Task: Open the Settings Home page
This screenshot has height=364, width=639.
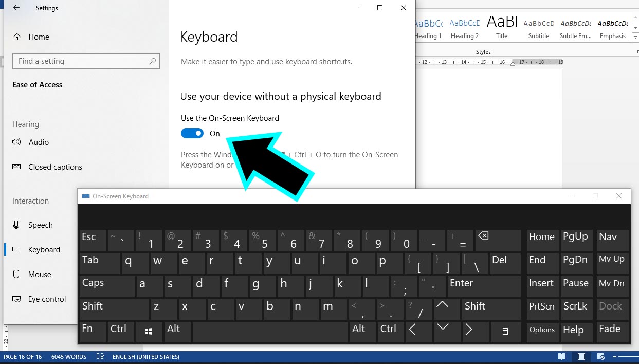Action: click(31, 37)
